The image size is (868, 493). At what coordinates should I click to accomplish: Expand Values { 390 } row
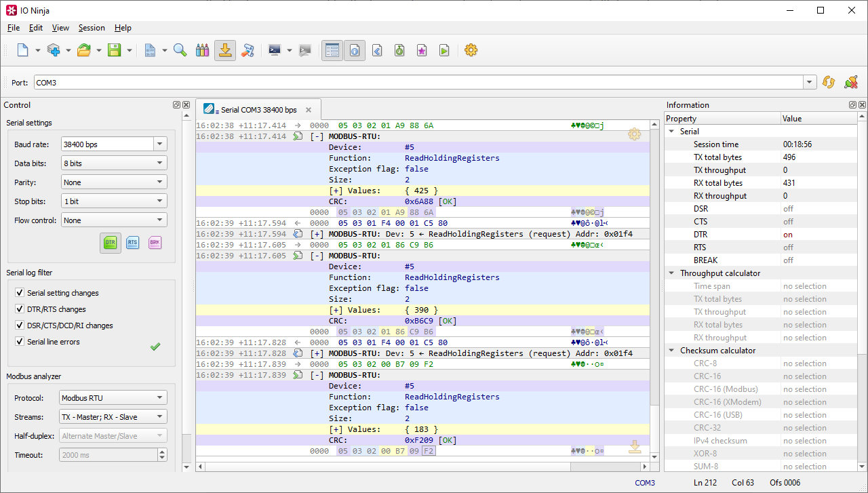coord(336,310)
